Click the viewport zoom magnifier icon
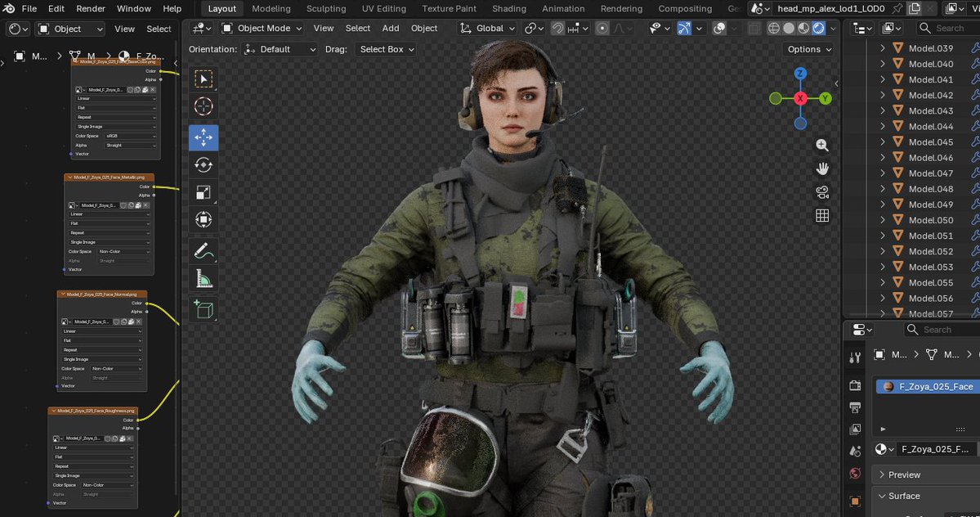Screen dimensions: 980x517 point(822,145)
